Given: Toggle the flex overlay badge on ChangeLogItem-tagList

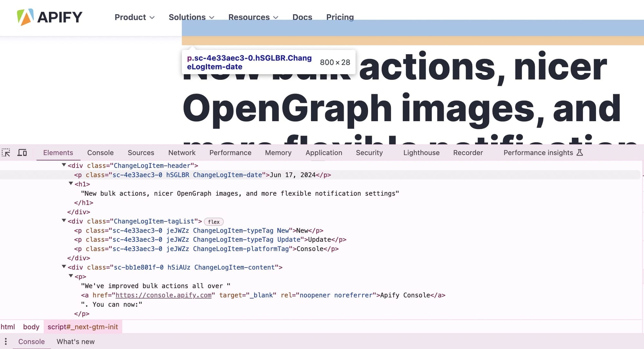Looking at the screenshot, I should coord(213,221).
